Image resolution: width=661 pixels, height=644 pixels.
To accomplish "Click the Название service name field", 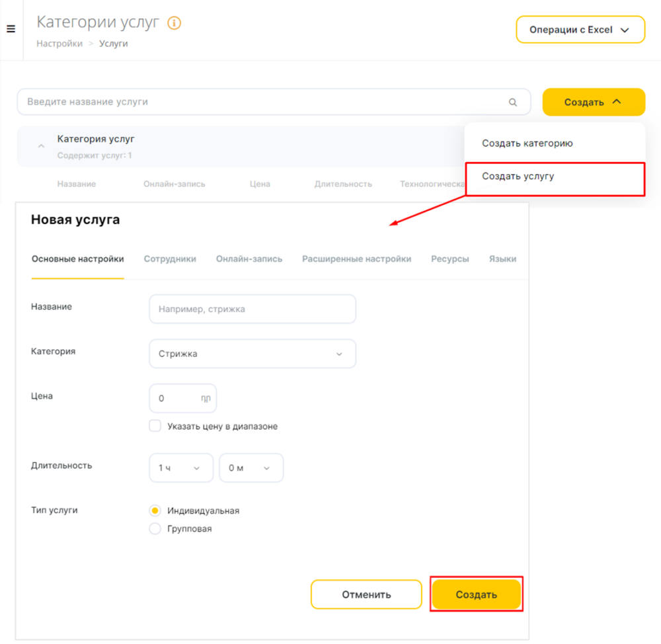I will [253, 309].
